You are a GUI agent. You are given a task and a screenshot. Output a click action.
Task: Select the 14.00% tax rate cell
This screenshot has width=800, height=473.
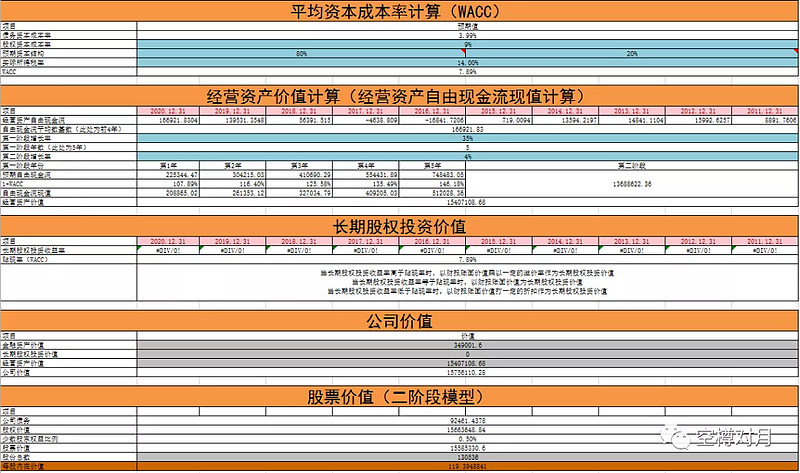pyautogui.click(x=467, y=63)
